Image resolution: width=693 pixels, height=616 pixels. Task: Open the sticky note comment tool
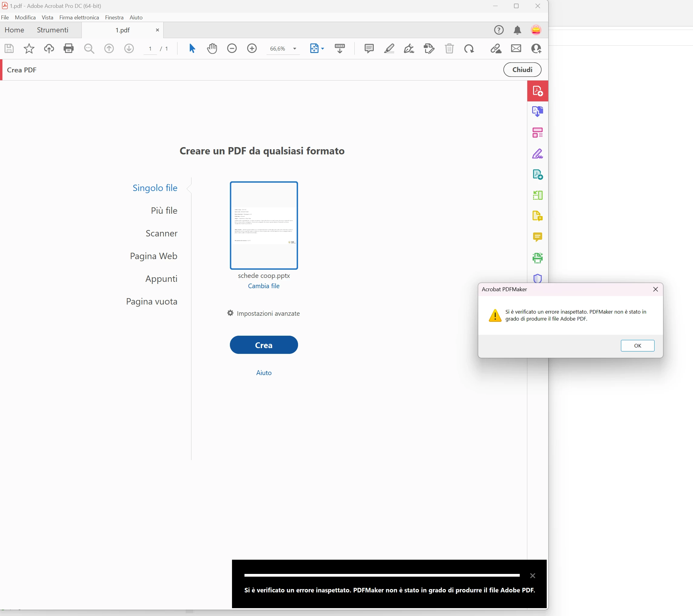(x=369, y=48)
